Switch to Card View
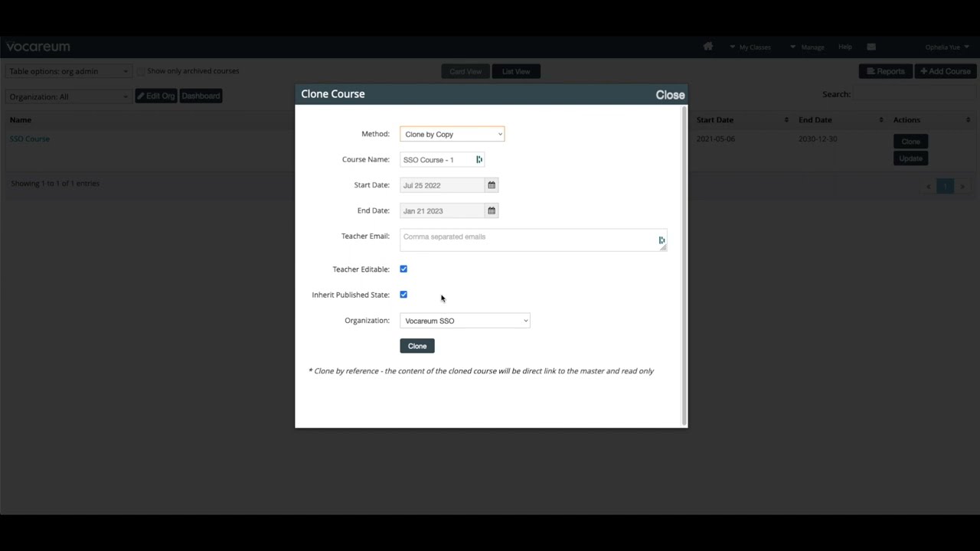Image resolution: width=980 pixels, height=551 pixels. [465, 71]
